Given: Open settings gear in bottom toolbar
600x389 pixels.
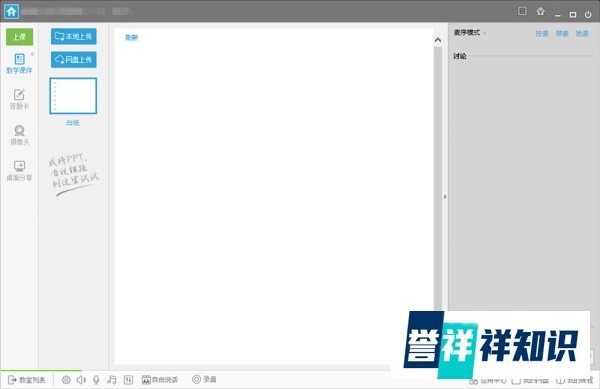Looking at the screenshot, I should coord(66,380).
